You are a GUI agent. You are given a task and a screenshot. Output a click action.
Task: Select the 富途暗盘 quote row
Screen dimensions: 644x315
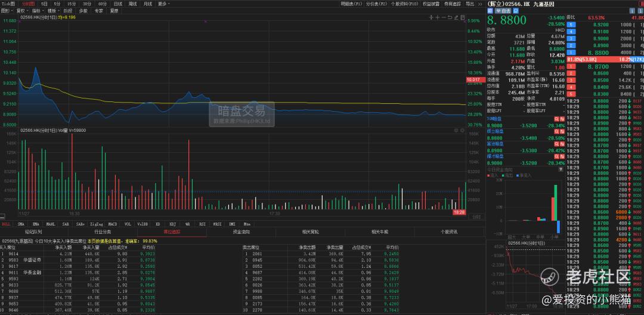[x=526, y=147]
